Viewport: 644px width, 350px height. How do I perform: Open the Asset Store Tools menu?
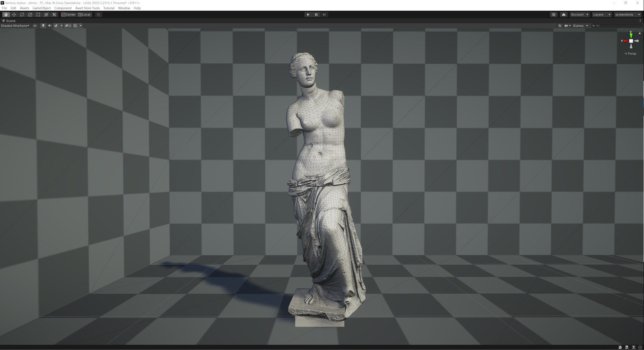coord(88,8)
